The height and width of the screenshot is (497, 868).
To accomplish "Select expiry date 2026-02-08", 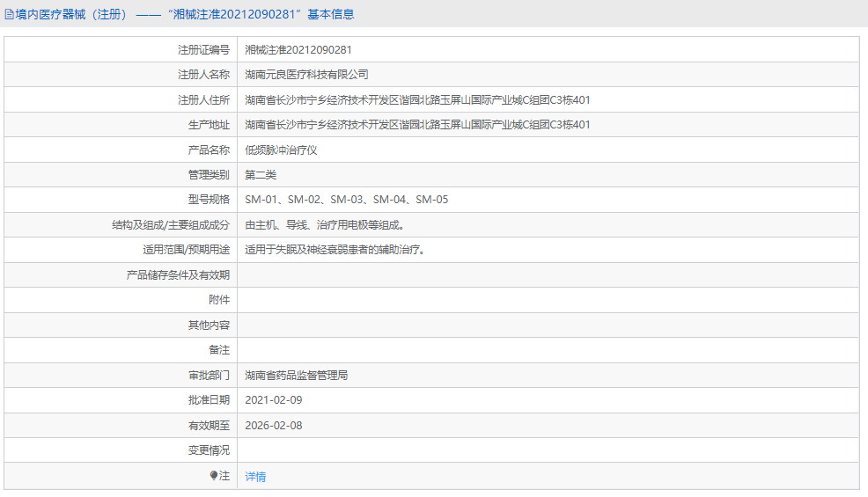I will (x=274, y=426).
